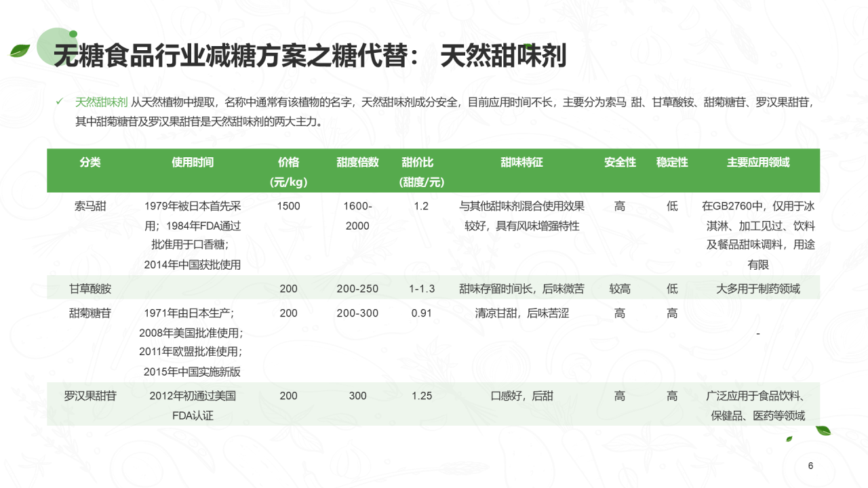Click the sweetness value 1600-2000
Viewport: 868px width, 488px height.
click(357, 216)
